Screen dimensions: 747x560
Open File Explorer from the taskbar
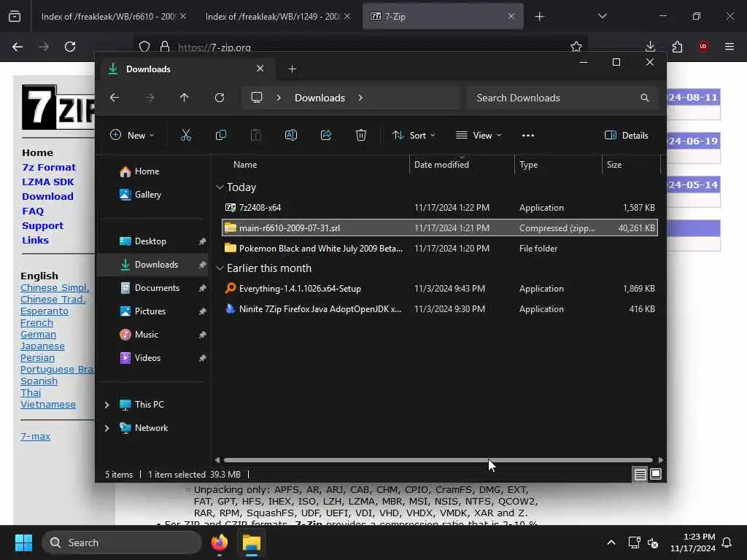251,542
